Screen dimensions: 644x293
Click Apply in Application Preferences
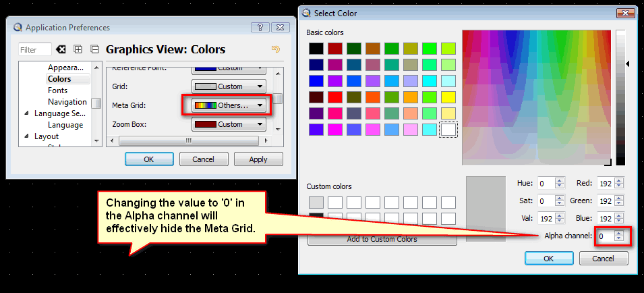[258, 159]
